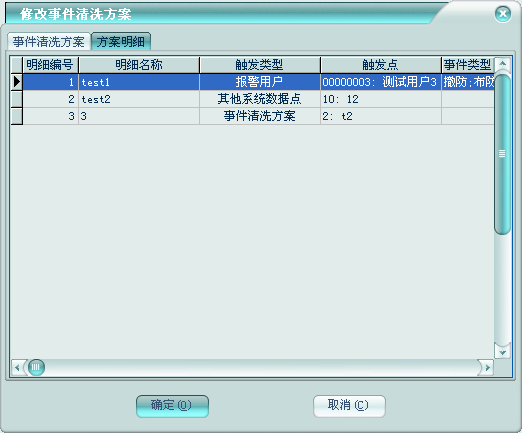Click the horizontal scrollbar left arrow
This screenshot has width=522, height=433.
point(18,367)
